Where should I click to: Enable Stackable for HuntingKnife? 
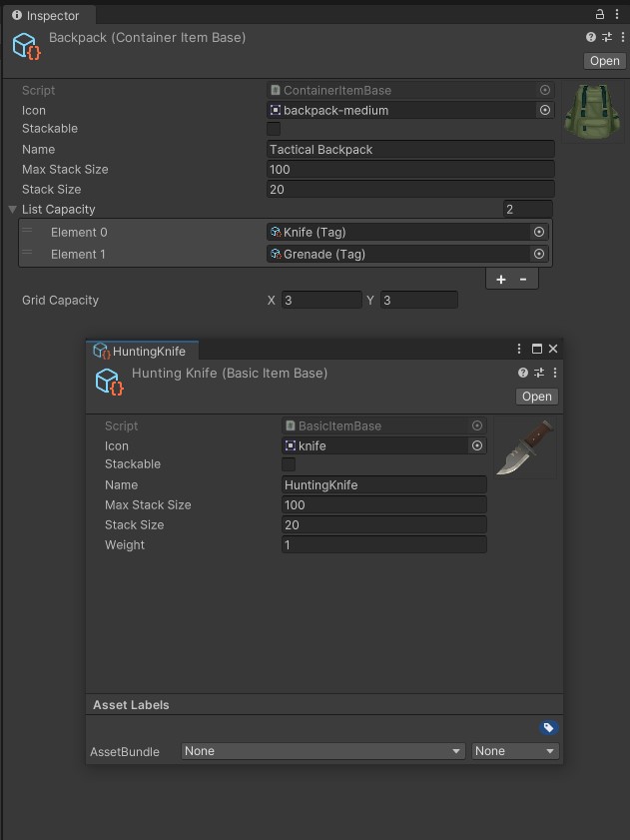(x=289, y=464)
